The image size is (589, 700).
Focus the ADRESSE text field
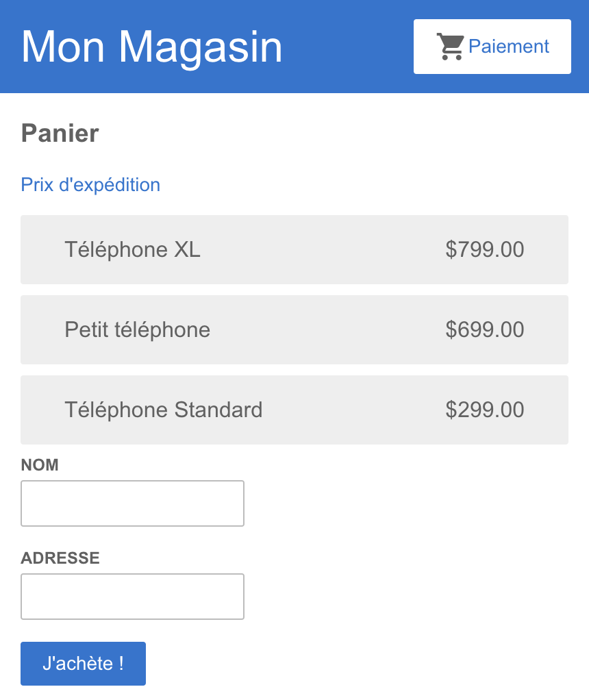[133, 597]
